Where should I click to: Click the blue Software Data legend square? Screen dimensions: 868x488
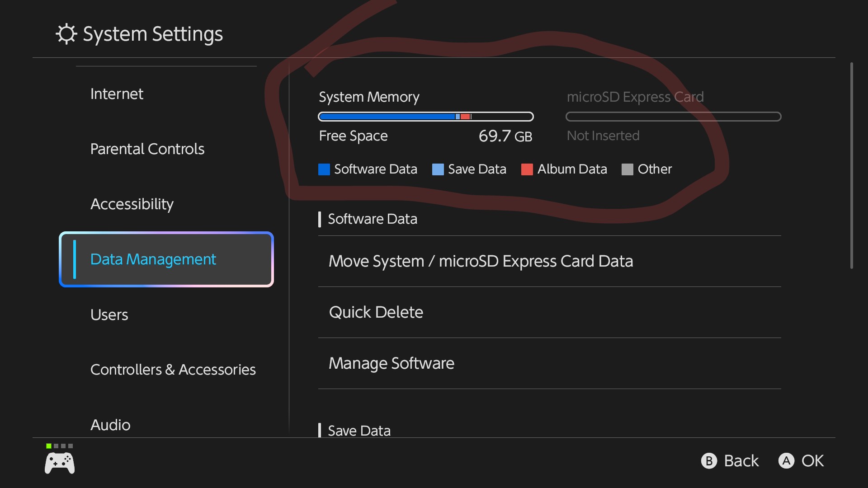tap(324, 169)
